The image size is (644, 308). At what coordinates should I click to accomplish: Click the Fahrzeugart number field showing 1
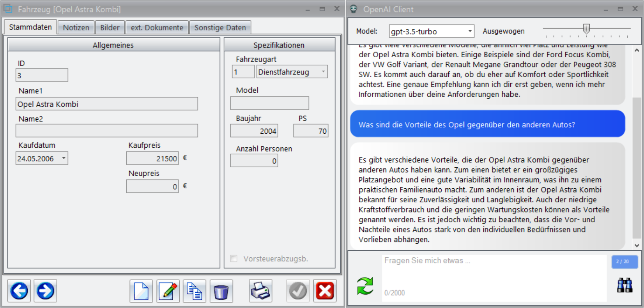tap(243, 72)
